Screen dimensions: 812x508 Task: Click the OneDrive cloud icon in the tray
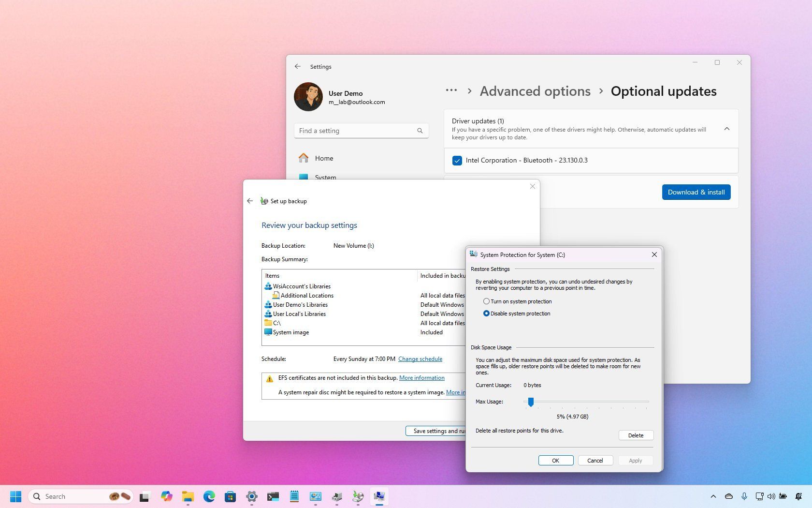[x=729, y=496]
